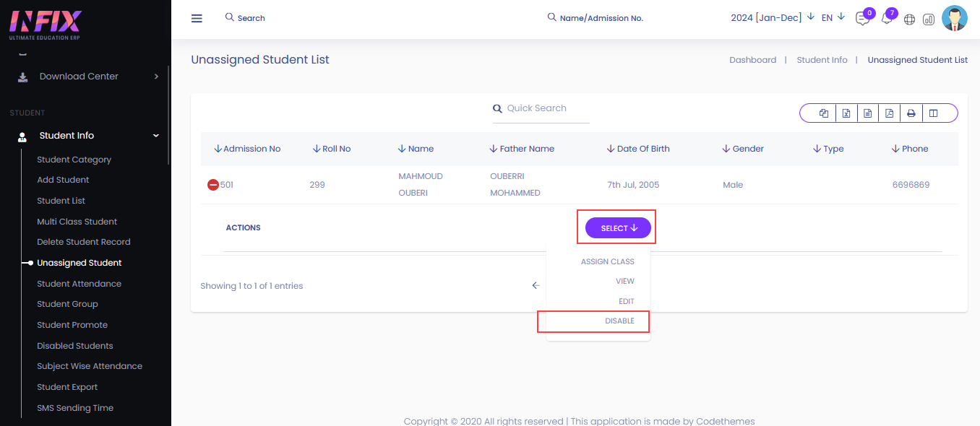Click father name OUBERRI MOHAMMED

coord(515,185)
